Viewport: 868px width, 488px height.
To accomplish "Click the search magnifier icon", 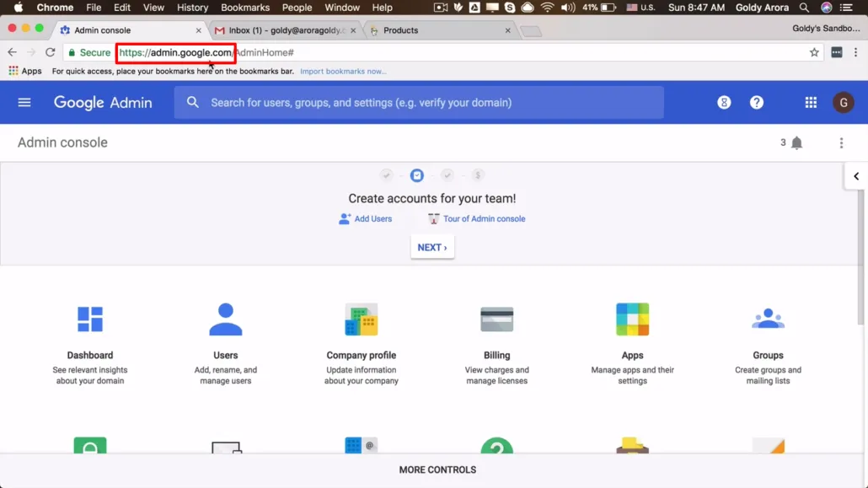I will point(193,103).
